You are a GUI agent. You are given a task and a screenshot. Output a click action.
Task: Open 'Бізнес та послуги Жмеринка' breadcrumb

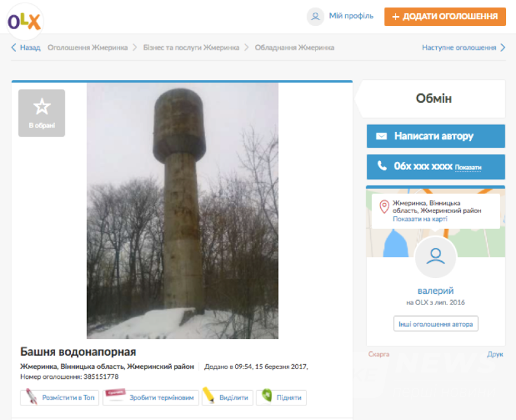pos(191,48)
